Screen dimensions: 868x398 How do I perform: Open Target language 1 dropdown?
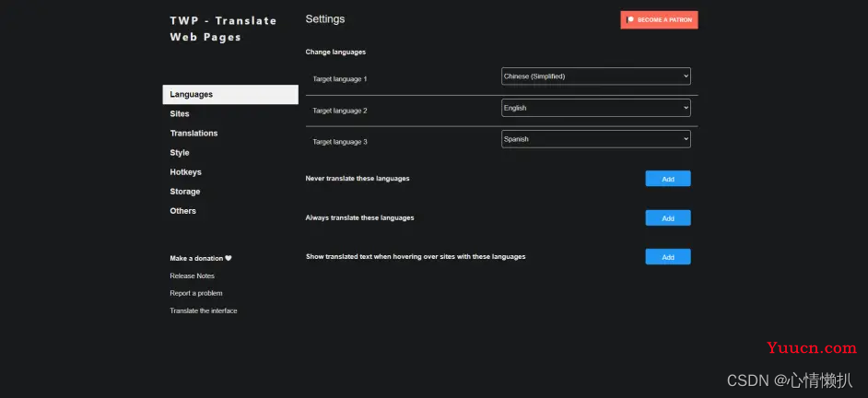tap(595, 76)
